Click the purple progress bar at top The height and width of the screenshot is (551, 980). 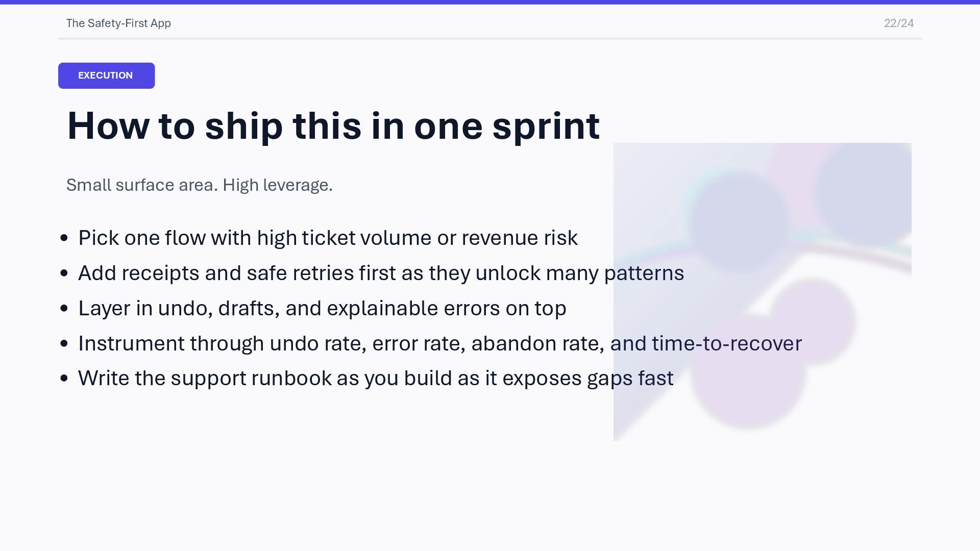pyautogui.click(x=490, y=2)
